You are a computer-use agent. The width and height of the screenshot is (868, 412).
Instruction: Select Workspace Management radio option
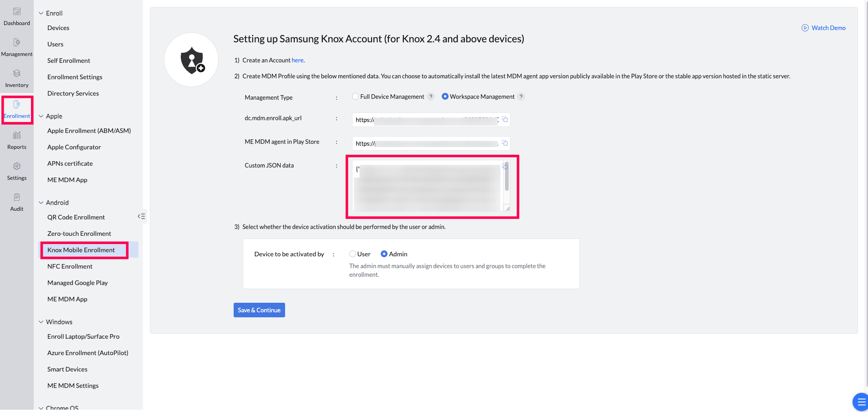click(x=445, y=97)
